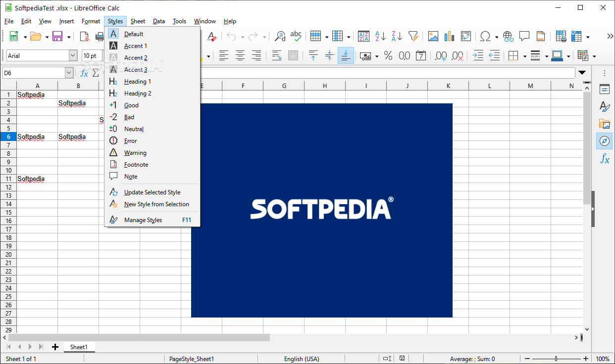Open the dropdown arrow beside Open folder
Image resolution: width=615 pixels, height=364 pixels.
pyautogui.click(x=47, y=37)
